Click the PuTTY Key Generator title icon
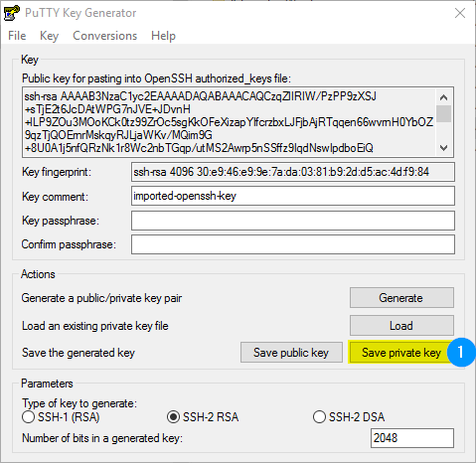This screenshot has width=476, height=463. point(12,13)
